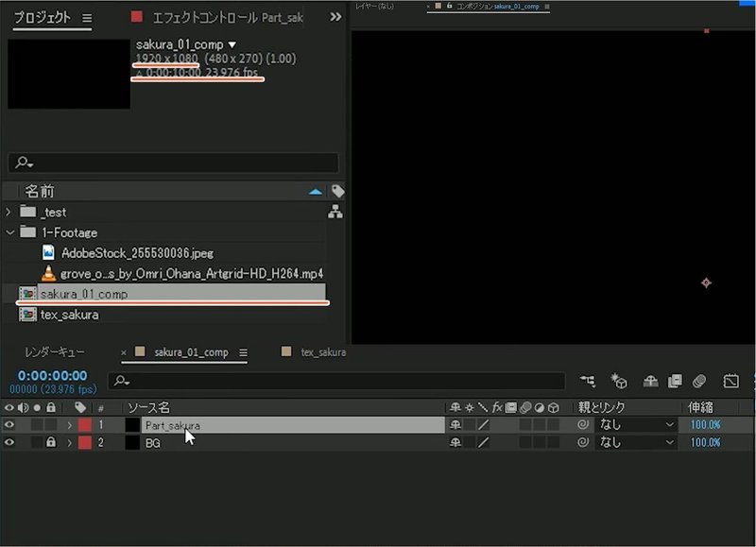Open the composition mini-flowchart icon

tap(588, 382)
